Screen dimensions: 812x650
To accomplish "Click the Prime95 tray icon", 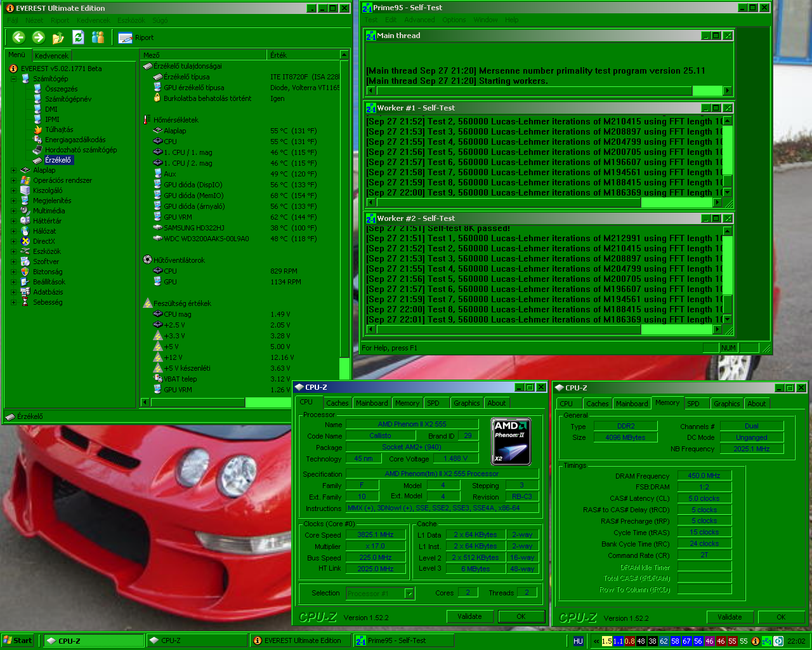I will (766, 641).
